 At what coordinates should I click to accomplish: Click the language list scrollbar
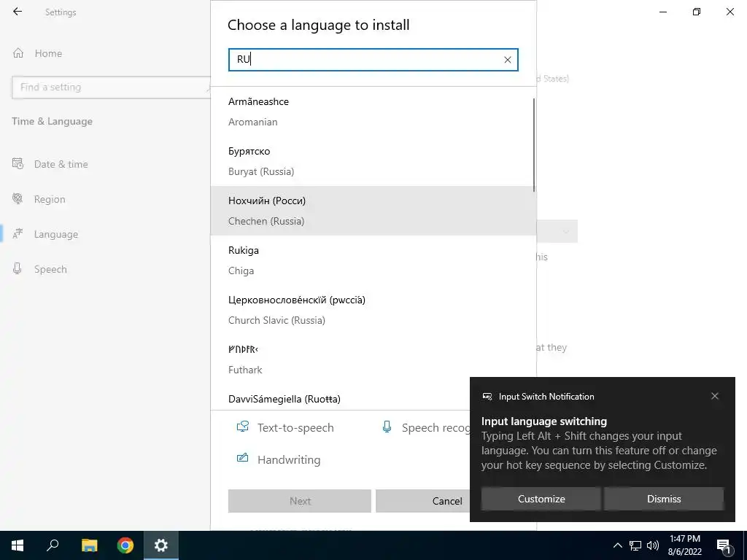pyautogui.click(x=533, y=145)
